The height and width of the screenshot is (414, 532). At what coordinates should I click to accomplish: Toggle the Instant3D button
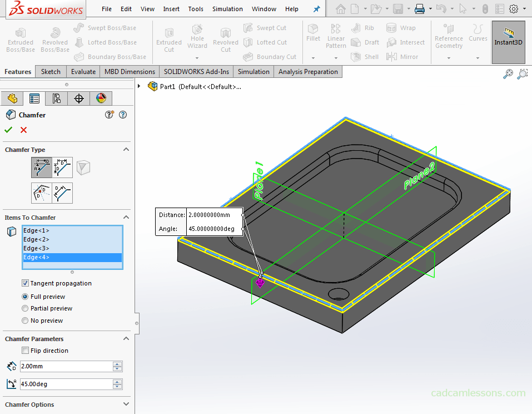[508, 42]
